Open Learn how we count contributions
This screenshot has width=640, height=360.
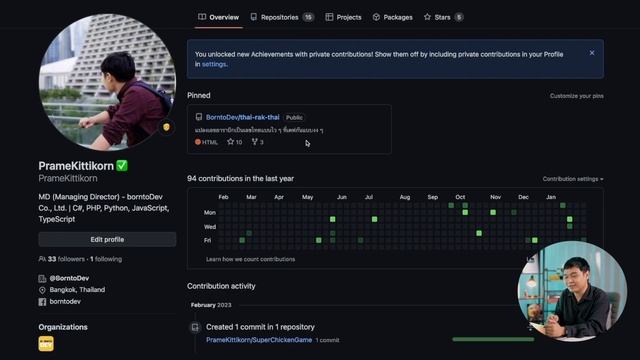tap(250, 259)
